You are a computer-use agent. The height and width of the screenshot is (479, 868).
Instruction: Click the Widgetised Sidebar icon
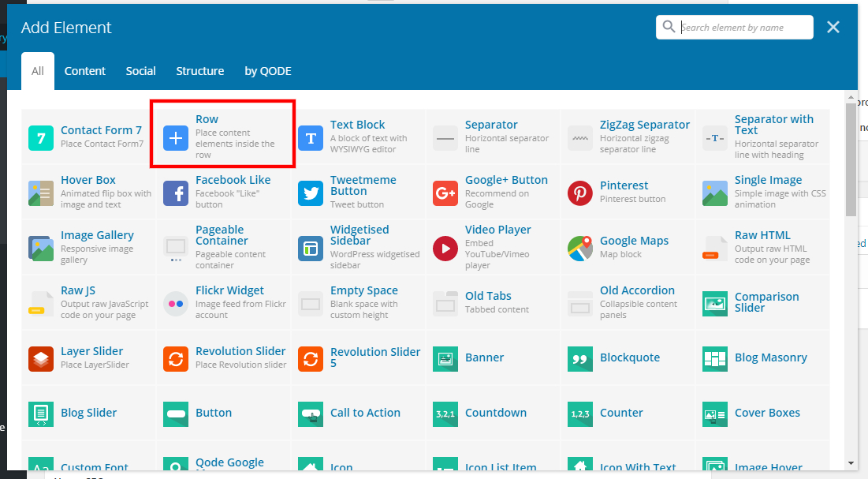pos(311,249)
